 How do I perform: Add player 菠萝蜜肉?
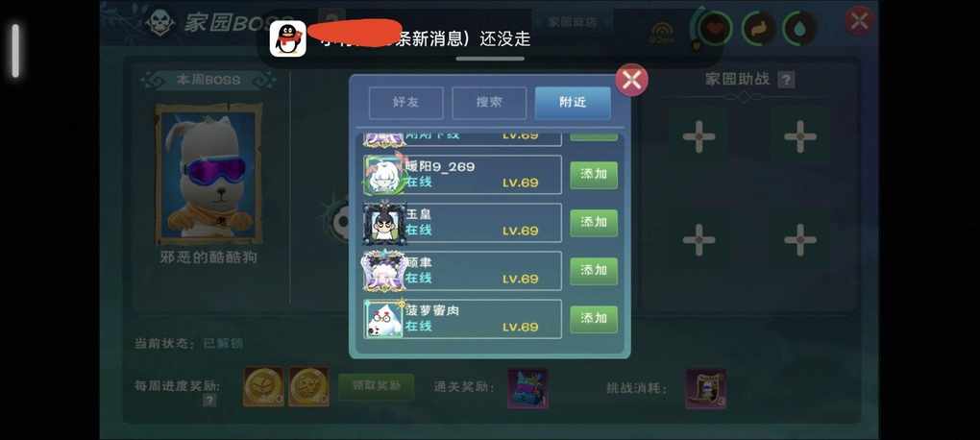coord(594,319)
